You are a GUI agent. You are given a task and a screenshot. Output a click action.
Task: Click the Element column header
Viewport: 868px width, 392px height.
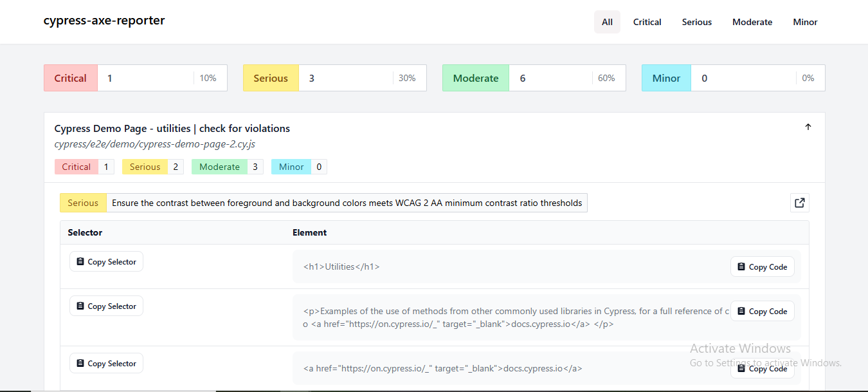click(x=310, y=232)
